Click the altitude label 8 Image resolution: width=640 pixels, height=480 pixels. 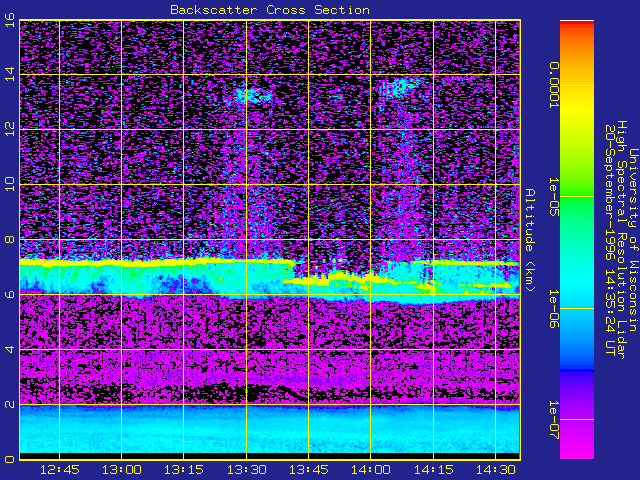click(x=9, y=239)
